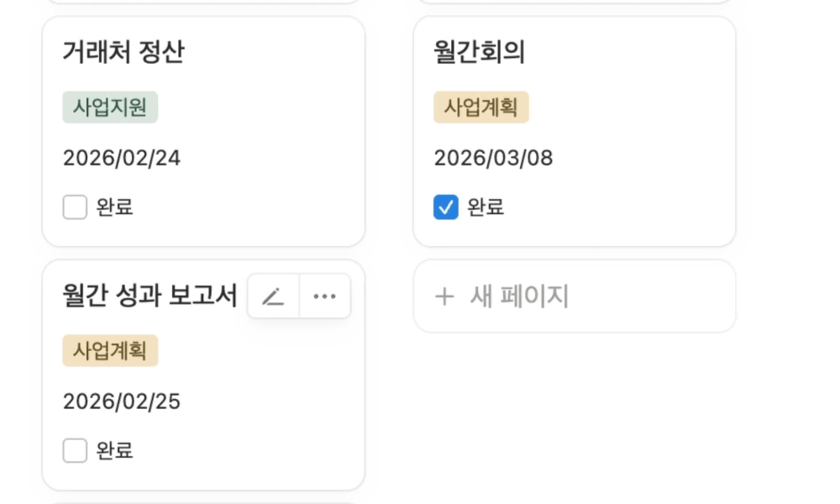This screenshot has width=840, height=504.
Task: Click the pencil edit icon on 월간 성과 보고서
Action: pos(273,297)
